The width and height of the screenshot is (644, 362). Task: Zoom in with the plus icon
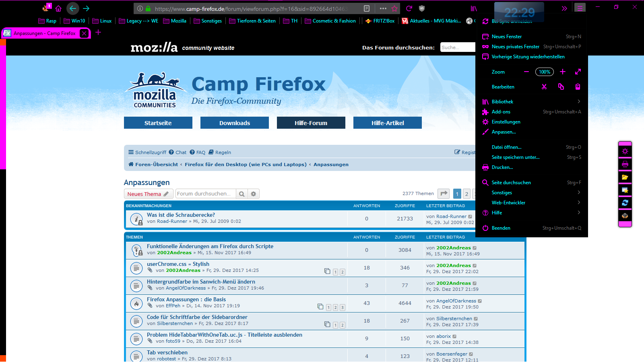(x=563, y=72)
